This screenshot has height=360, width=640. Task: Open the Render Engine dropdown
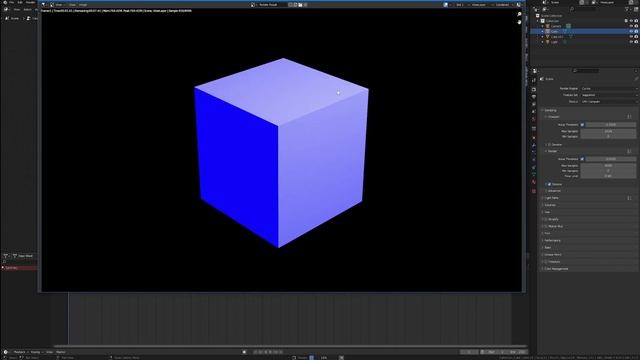coord(609,89)
